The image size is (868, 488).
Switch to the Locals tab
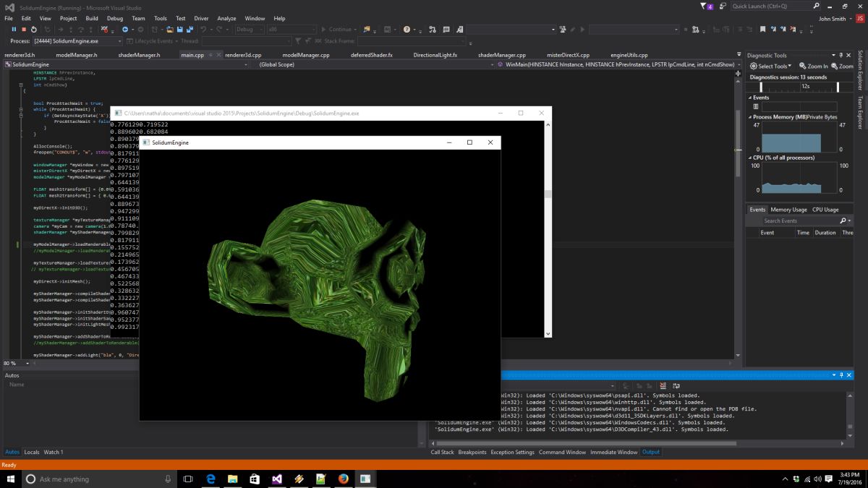[x=32, y=452]
